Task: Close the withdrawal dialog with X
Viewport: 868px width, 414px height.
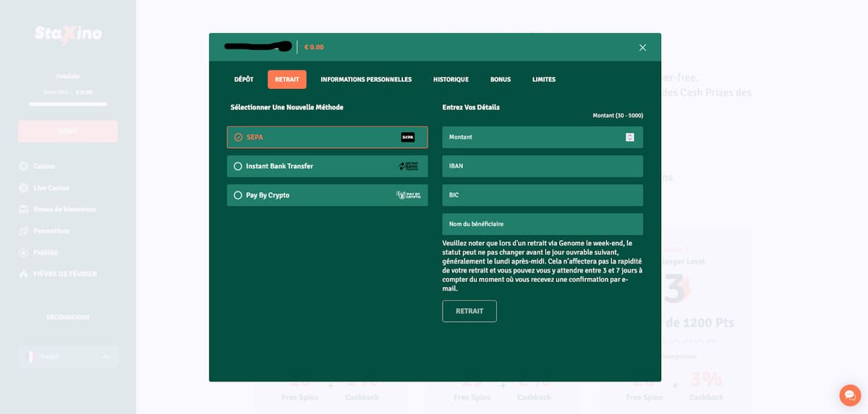Action: coord(642,48)
